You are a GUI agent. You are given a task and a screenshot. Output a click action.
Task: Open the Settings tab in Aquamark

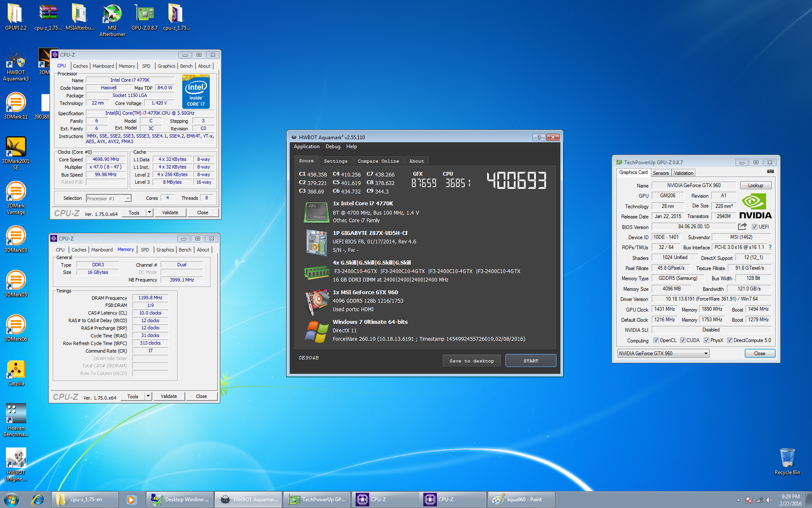(x=335, y=161)
